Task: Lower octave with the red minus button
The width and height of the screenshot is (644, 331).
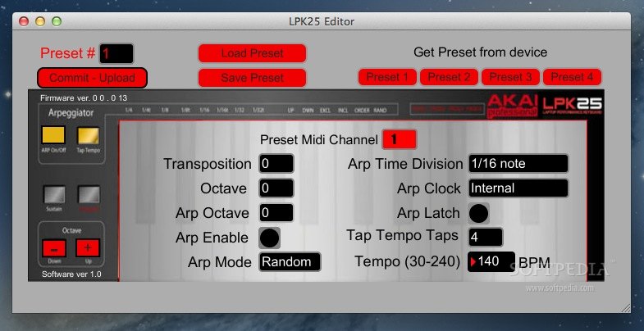Action: (x=54, y=248)
